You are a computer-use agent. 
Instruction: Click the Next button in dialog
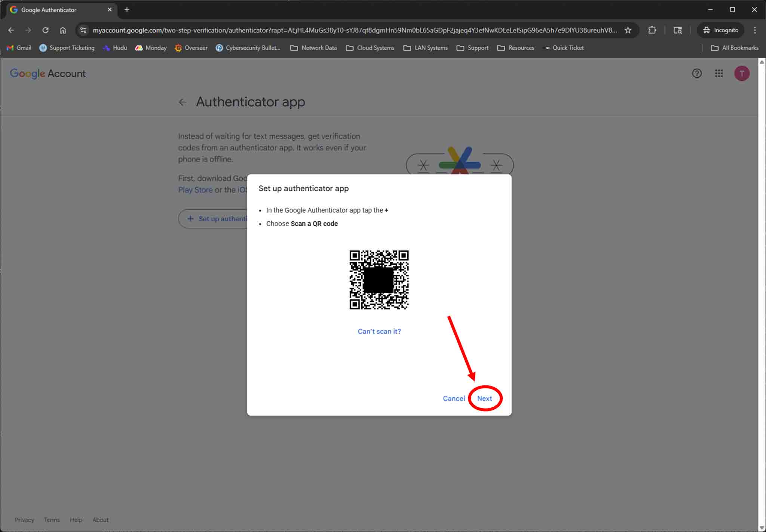point(484,399)
